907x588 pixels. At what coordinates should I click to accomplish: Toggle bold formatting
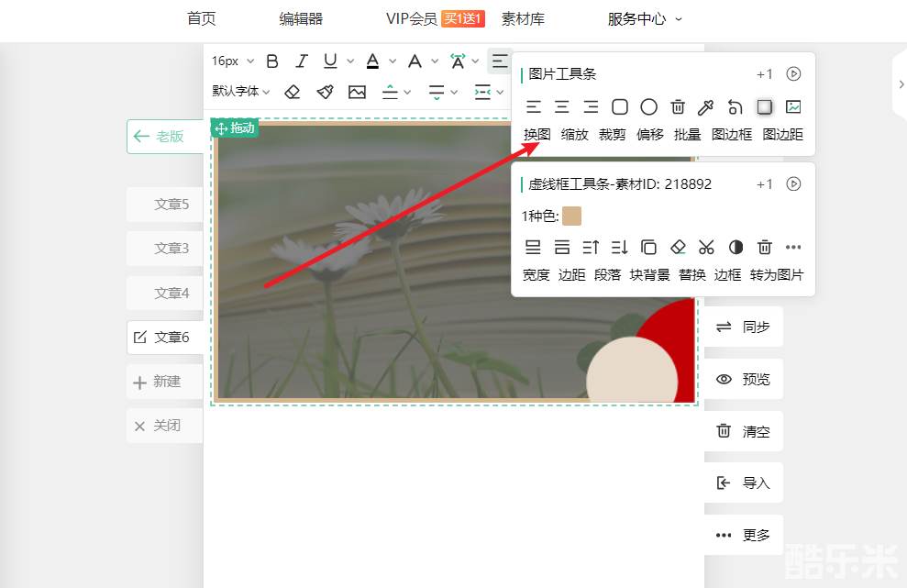point(272,61)
